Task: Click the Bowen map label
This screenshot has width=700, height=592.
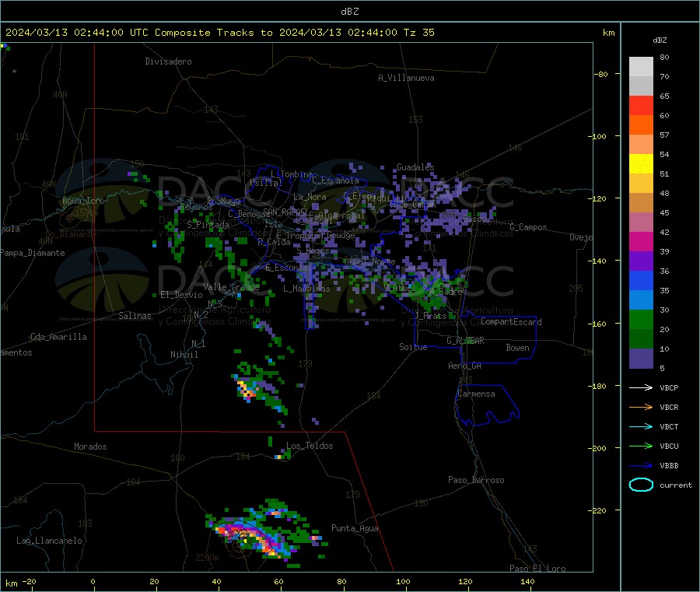Action: click(517, 348)
